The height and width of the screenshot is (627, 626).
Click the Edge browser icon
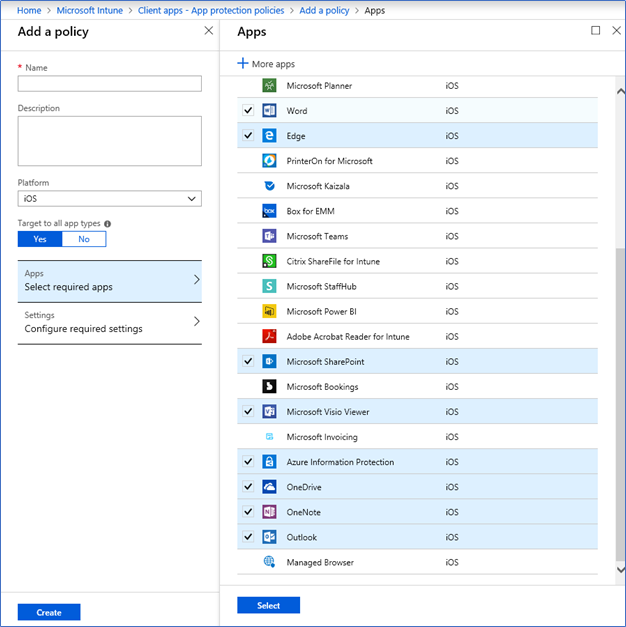click(x=269, y=136)
